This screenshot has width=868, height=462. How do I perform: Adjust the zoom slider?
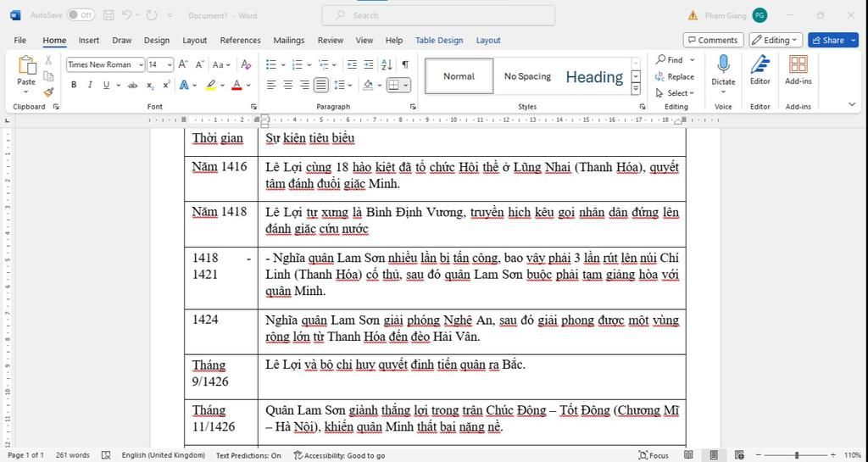click(x=797, y=455)
